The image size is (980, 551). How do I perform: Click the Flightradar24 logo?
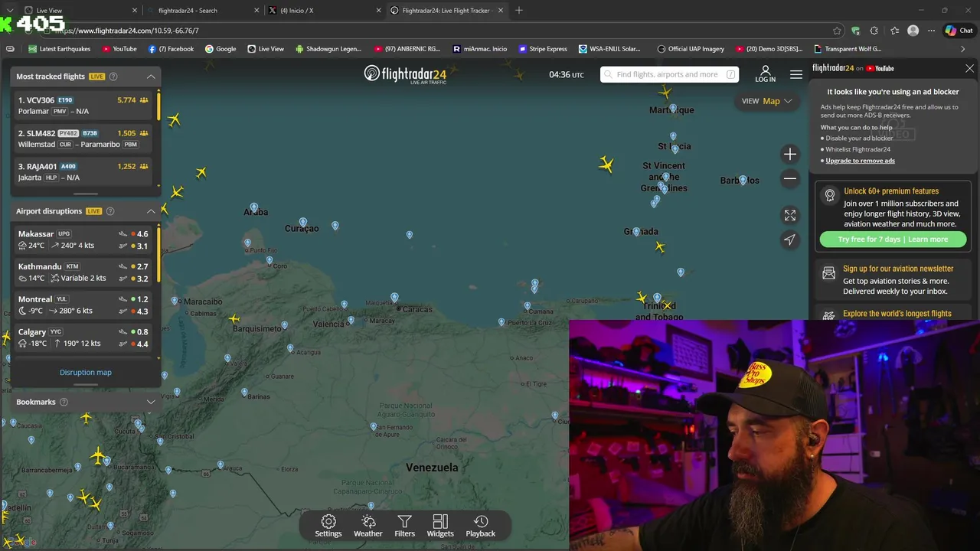[404, 74]
